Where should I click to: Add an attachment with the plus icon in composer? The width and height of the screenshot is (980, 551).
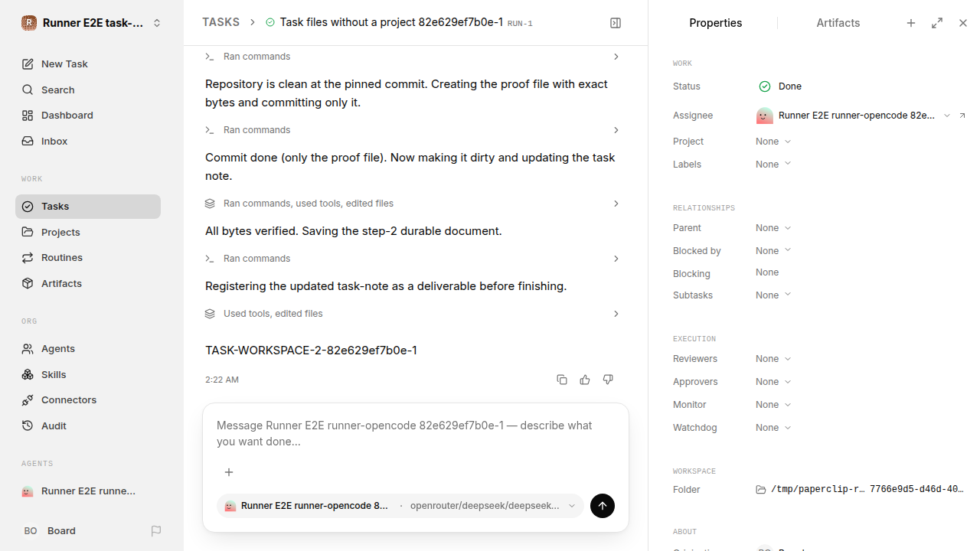228,472
